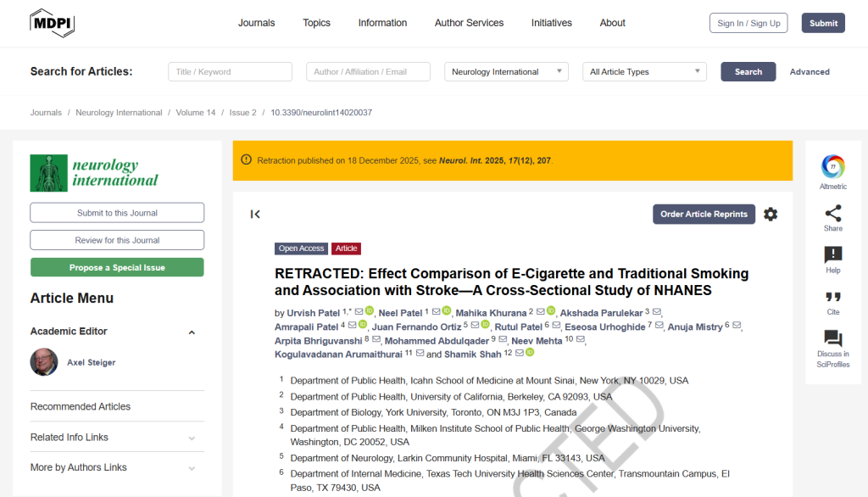Focus the Author / Affiliation / Email field
868x497 pixels.
tap(368, 71)
